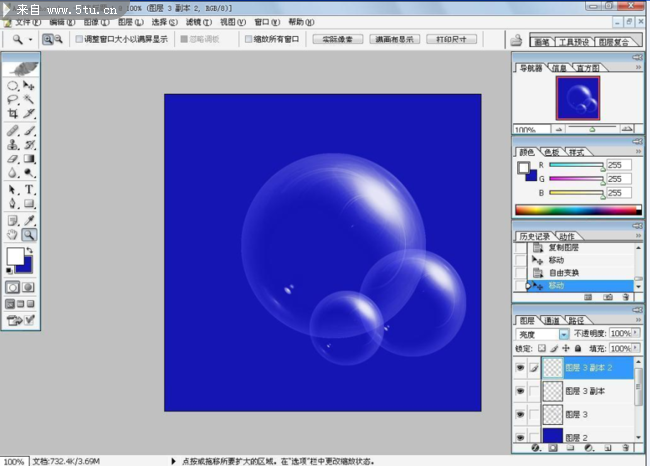Click the zoom-out magnifier in options bar
The width and height of the screenshot is (650, 466).
coord(58,39)
